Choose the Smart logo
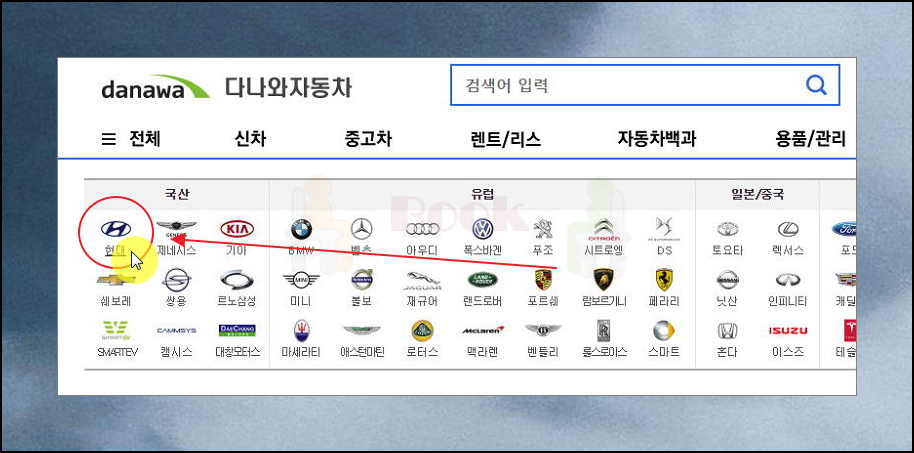This screenshot has height=453, width=914. pyautogui.click(x=664, y=331)
